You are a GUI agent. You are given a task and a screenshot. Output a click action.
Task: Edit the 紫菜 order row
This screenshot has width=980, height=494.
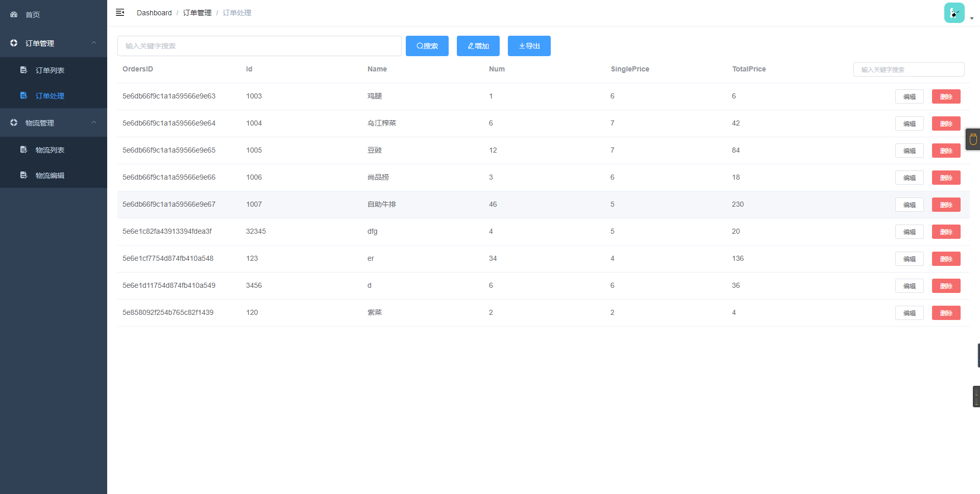910,313
